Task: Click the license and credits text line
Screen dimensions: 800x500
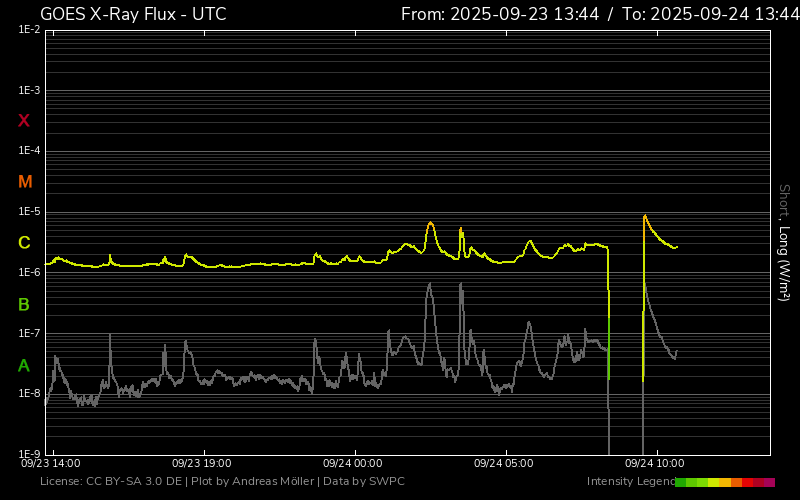Action: 222,482
